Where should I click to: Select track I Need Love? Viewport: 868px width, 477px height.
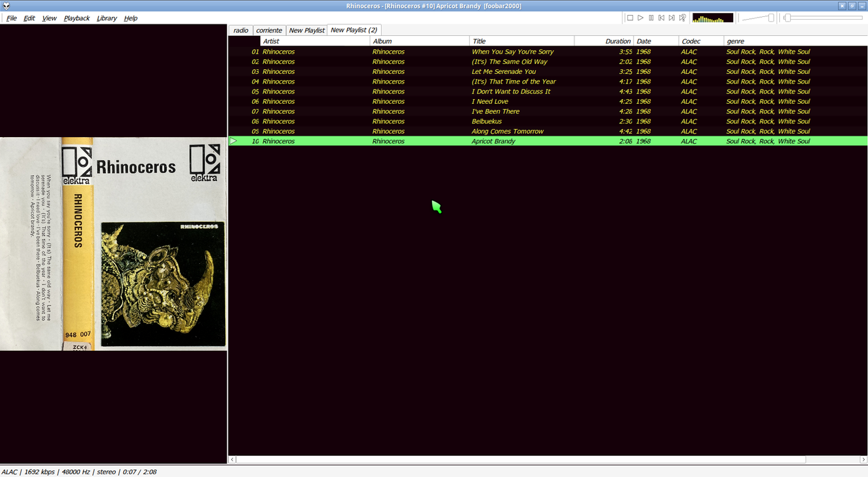pyautogui.click(x=548, y=101)
